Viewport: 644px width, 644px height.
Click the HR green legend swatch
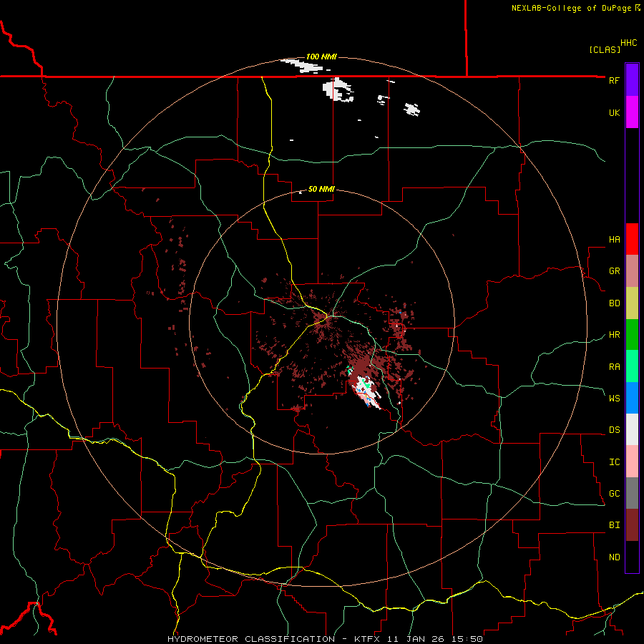(632, 335)
